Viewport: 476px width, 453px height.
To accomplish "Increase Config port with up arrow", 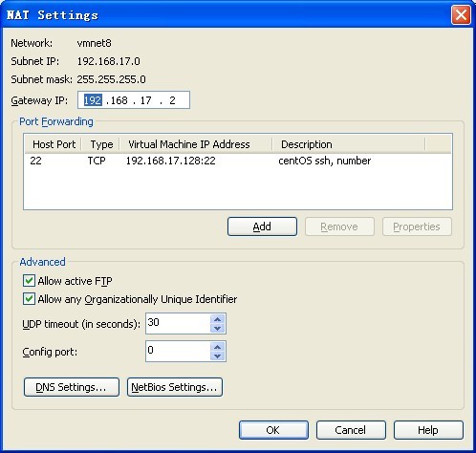I will (x=218, y=347).
